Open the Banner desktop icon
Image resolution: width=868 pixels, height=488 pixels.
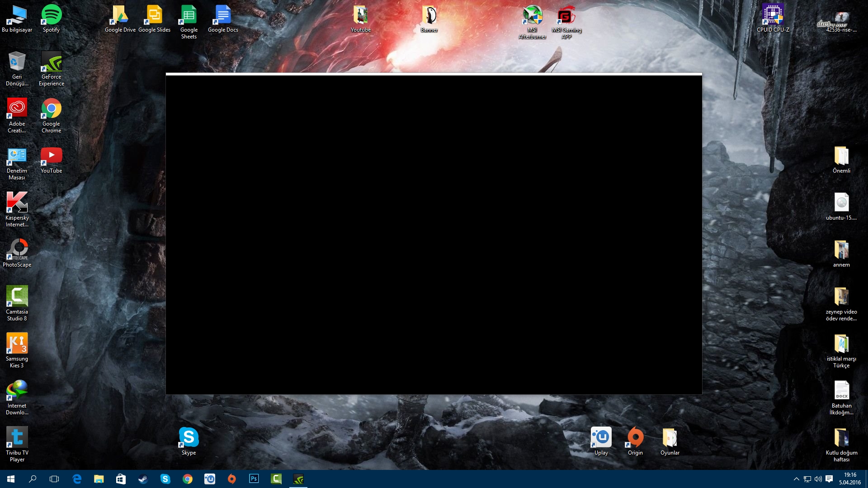point(429,19)
